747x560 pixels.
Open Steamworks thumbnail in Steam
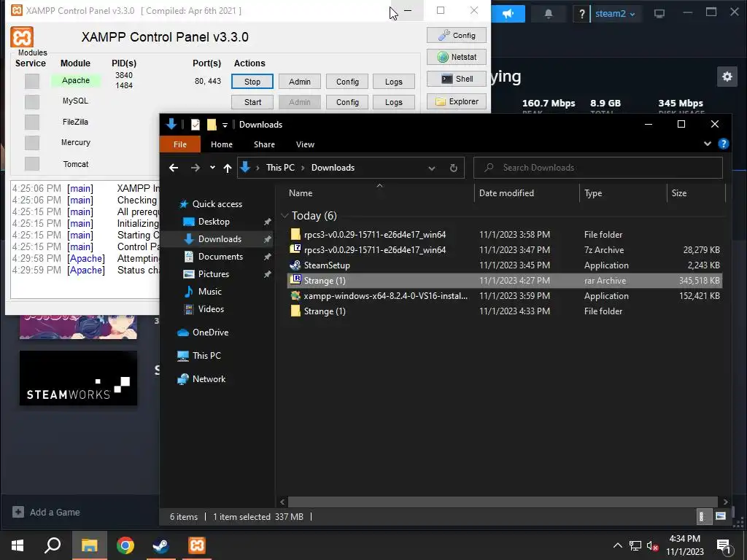coord(78,378)
